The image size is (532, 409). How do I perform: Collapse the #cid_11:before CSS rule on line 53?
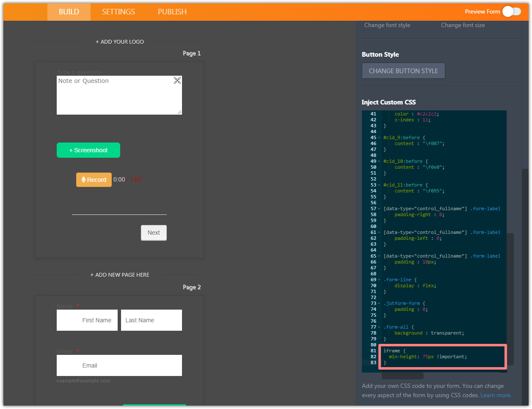(379, 185)
